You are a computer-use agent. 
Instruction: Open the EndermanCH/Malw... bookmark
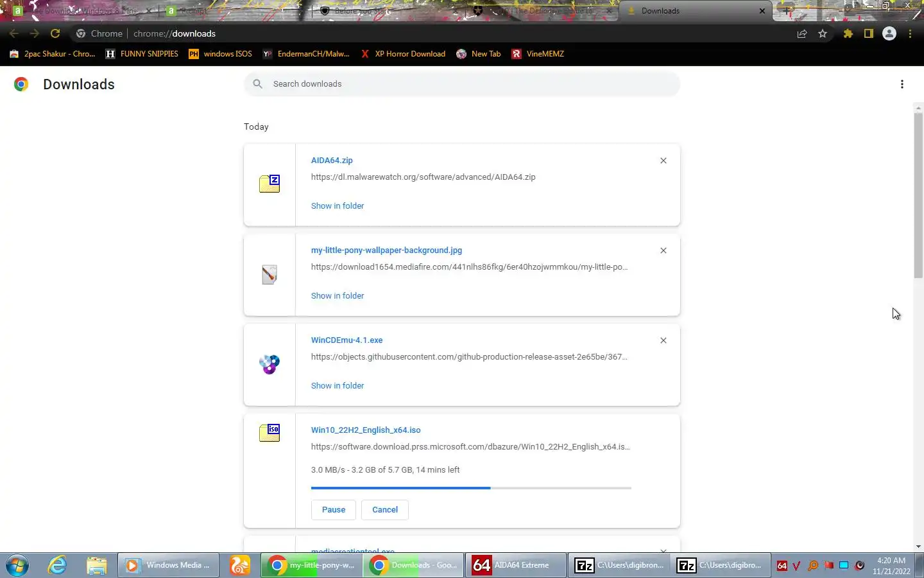tap(306, 54)
